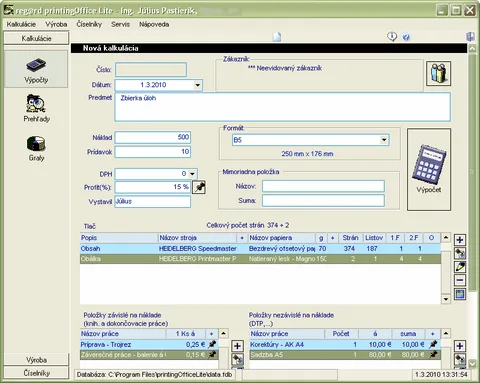Click the Popis column header
Image resolution: width=480 pixels, height=383 pixels.
coord(119,238)
